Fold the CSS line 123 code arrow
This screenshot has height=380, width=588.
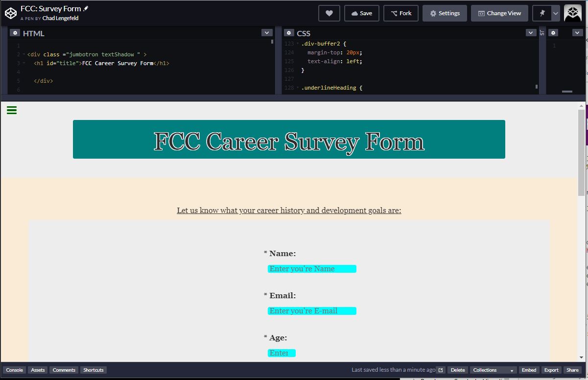pos(298,44)
